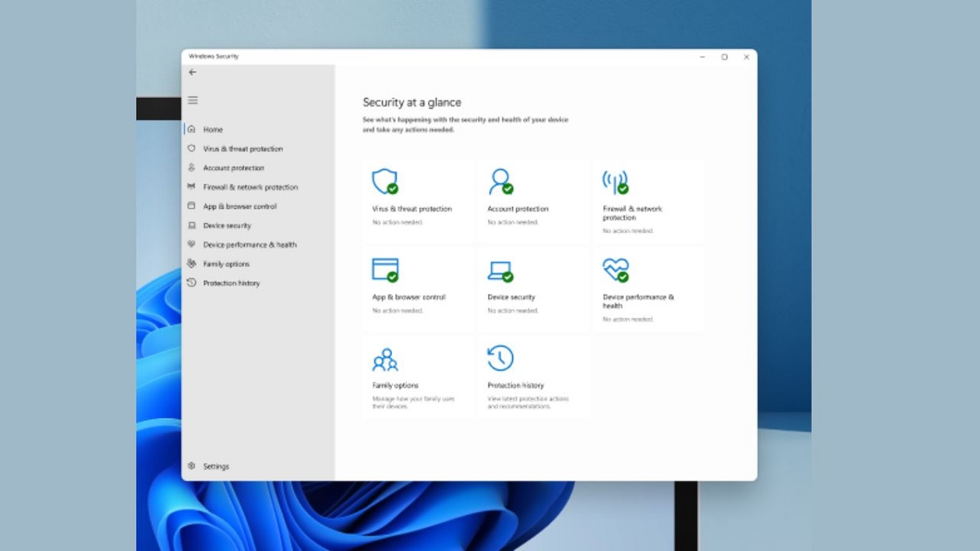Image resolution: width=980 pixels, height=551 pixels.
Task: Select Device security in the sidebar
Action: [x=227, y=225]
